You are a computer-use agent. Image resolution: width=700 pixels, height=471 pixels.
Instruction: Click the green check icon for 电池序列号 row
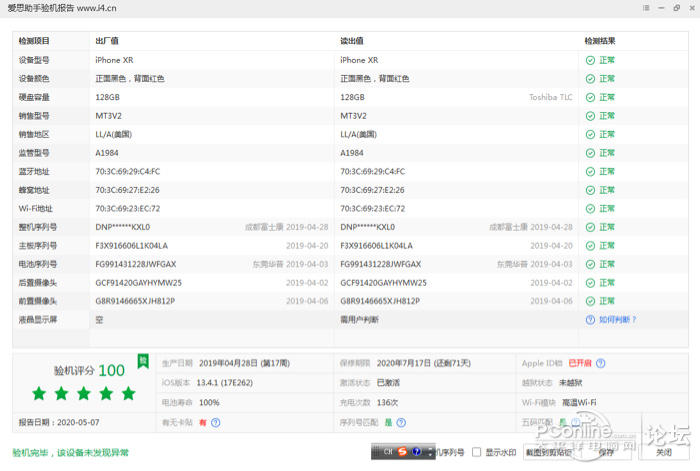(x=590, y=264)
